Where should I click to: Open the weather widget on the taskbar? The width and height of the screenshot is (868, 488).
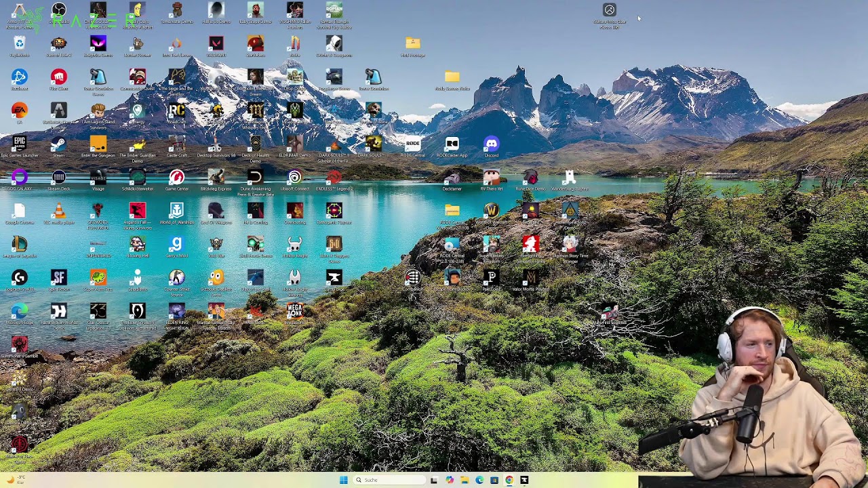pos(16,480)
